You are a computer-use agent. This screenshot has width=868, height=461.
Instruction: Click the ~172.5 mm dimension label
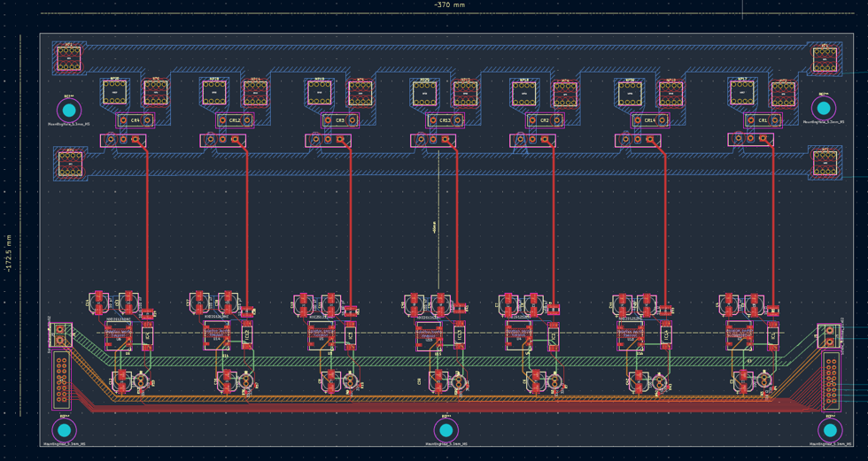click(9, 253)
